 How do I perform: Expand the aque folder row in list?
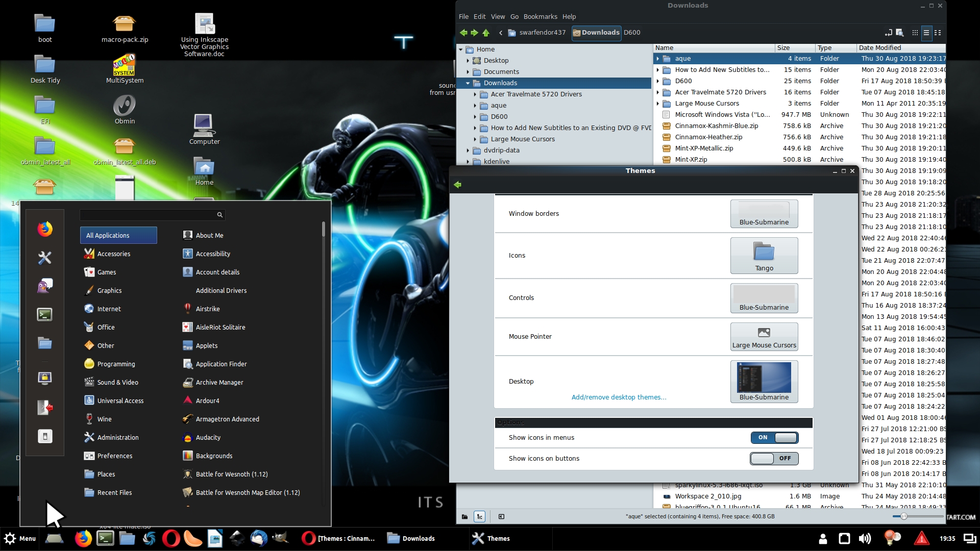click(658, 59)
